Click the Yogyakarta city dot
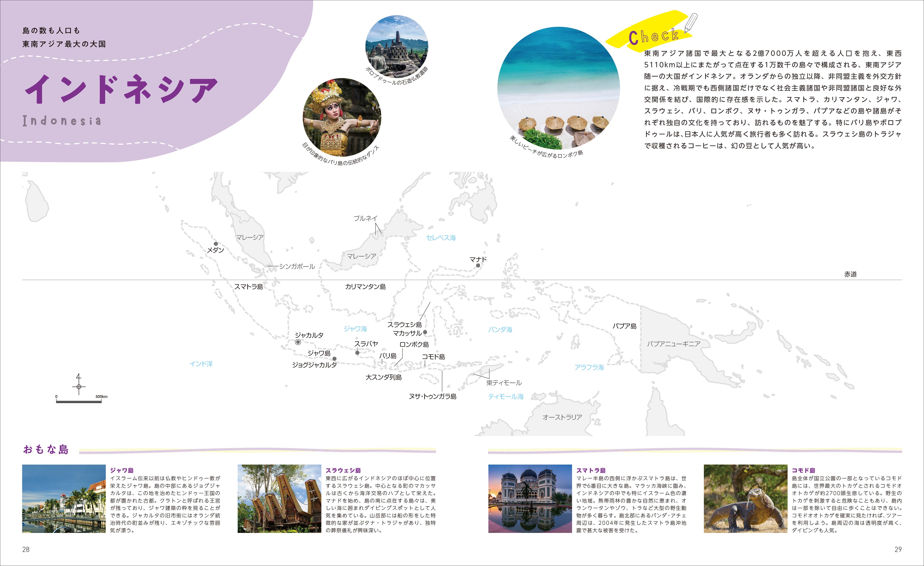924x566 pixels. click(335, 359)
